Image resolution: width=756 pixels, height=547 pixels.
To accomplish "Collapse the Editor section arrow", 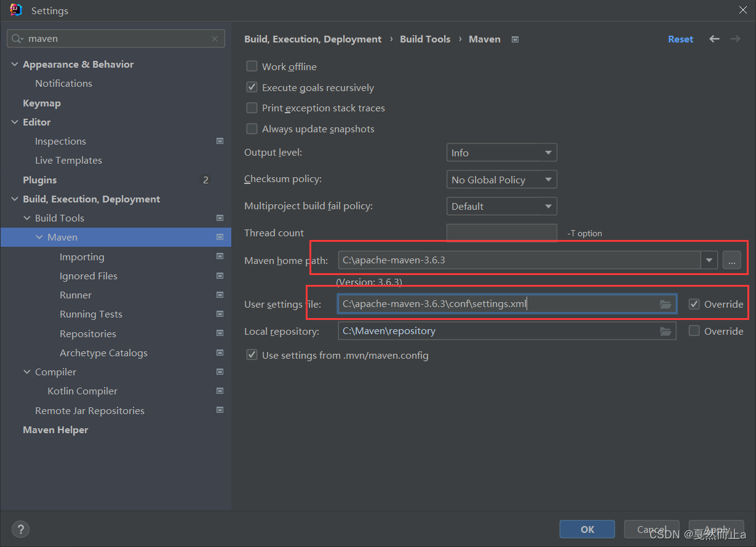I will pos(15,122).
